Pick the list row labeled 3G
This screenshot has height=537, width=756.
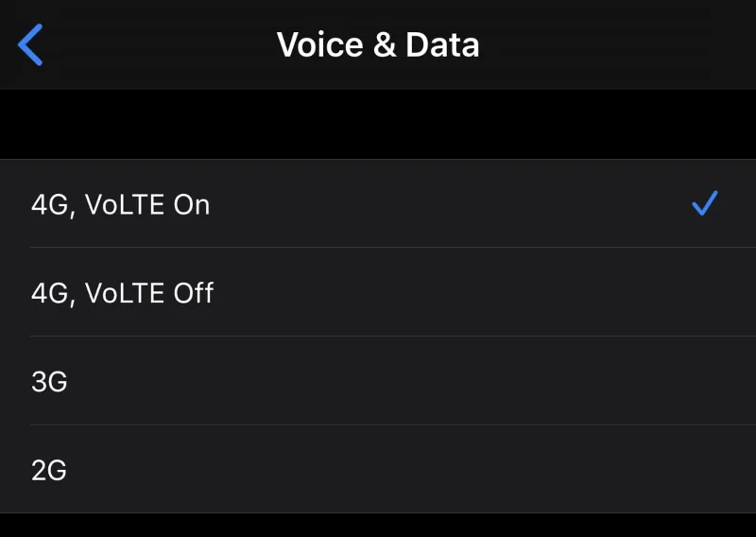pos(378,382)
